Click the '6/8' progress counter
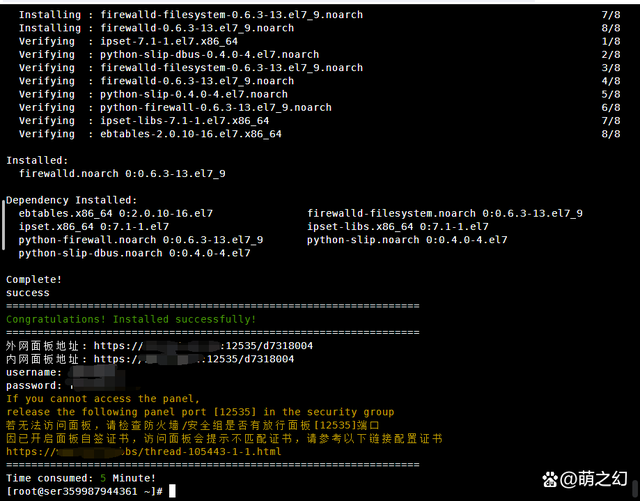 (611, 107)
